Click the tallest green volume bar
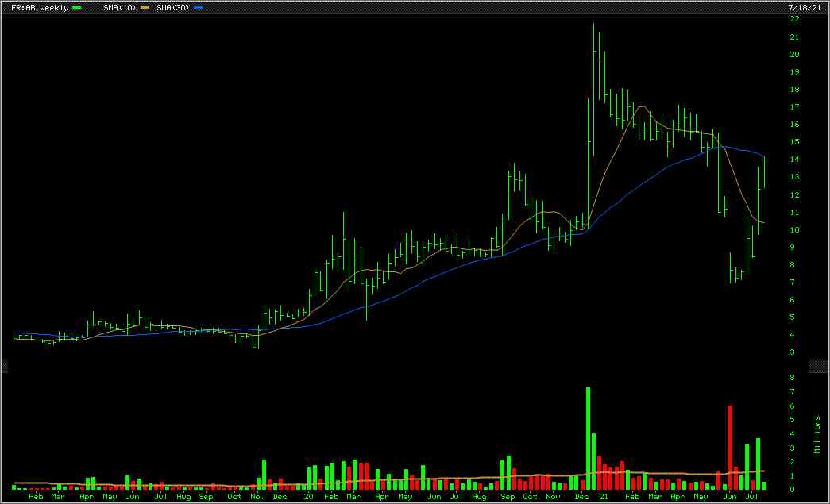Viewport: 830px width, 504px height. [588, 438]
